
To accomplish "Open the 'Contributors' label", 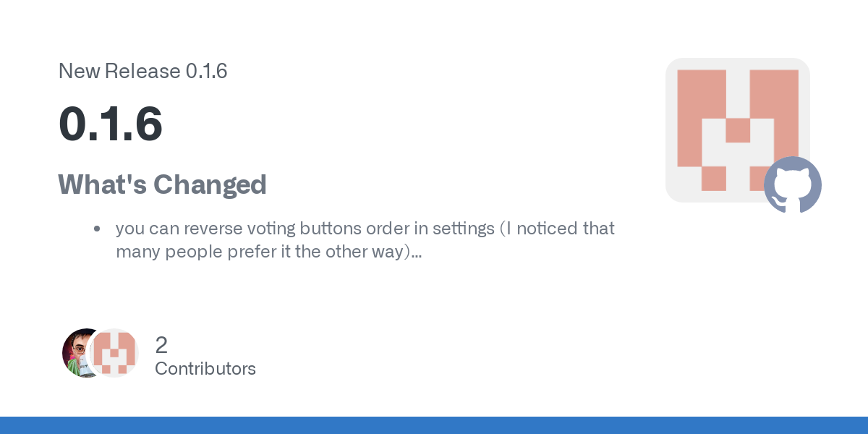I will click(205, 368).
